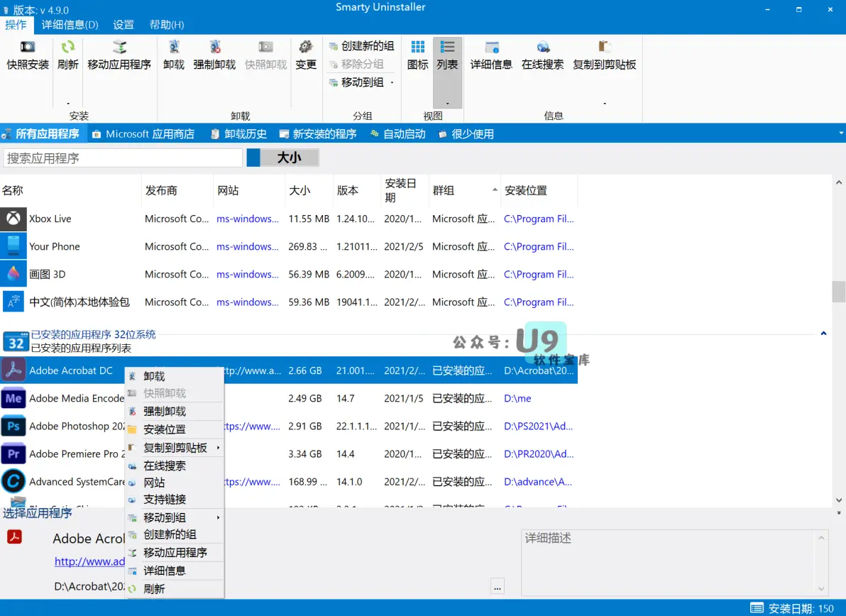Open the 帮助(H) menu

tap(167, 25)
